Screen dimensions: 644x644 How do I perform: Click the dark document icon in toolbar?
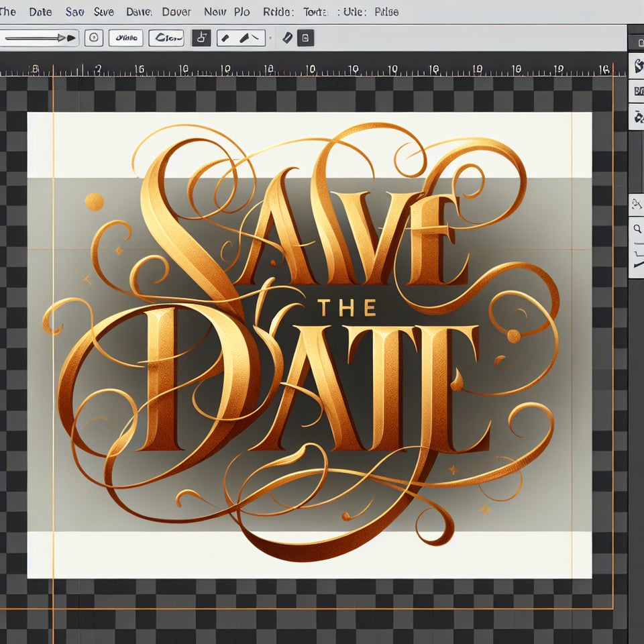pyautogui.click(x=305, y=38)
